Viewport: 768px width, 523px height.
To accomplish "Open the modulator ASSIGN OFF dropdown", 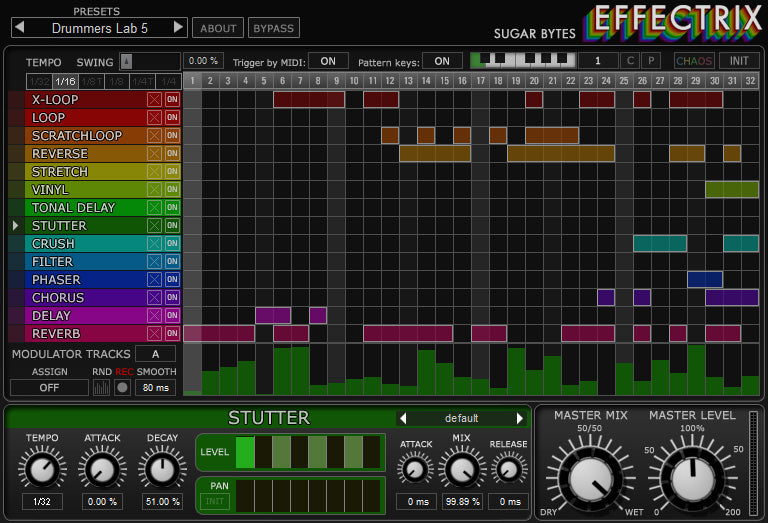I will pyautogui.click(x=49, y=388).
